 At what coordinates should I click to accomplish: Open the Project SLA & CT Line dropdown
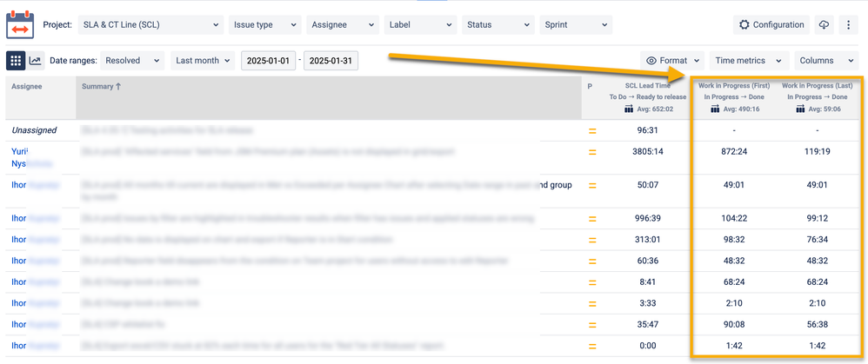[x=150, y=25]
